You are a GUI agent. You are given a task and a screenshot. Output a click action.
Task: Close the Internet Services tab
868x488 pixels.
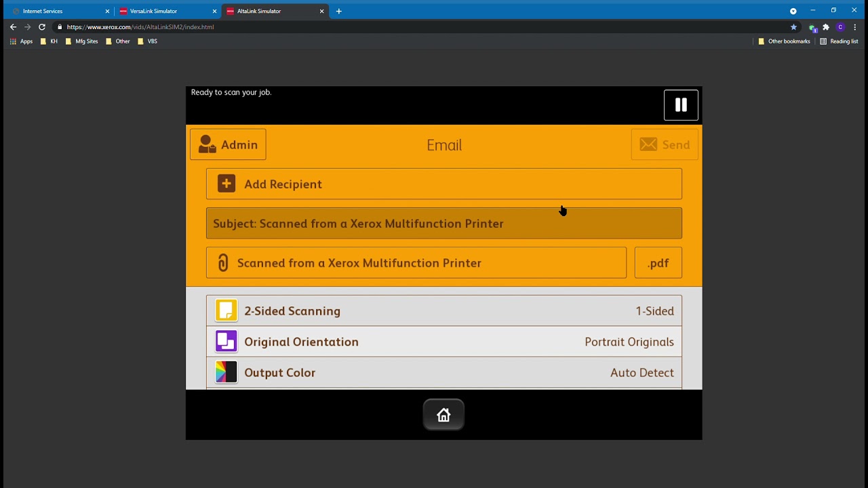[x=107, y=12]
